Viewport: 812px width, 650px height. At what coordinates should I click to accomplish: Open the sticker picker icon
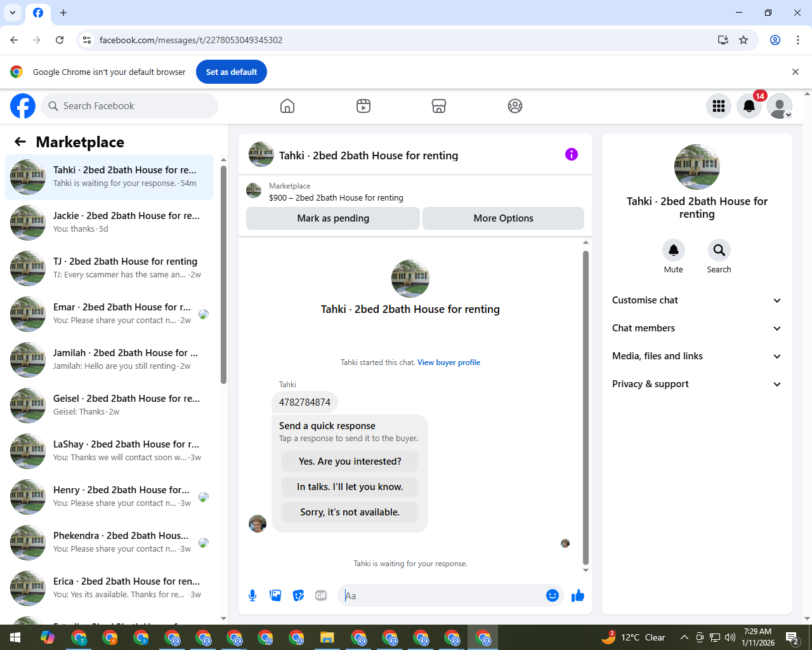(x=298, y=595)
